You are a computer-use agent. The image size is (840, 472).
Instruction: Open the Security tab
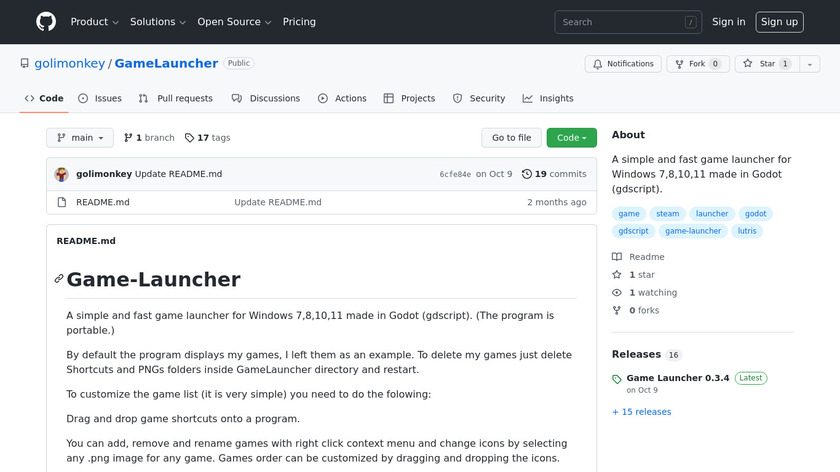coord(479,99)
